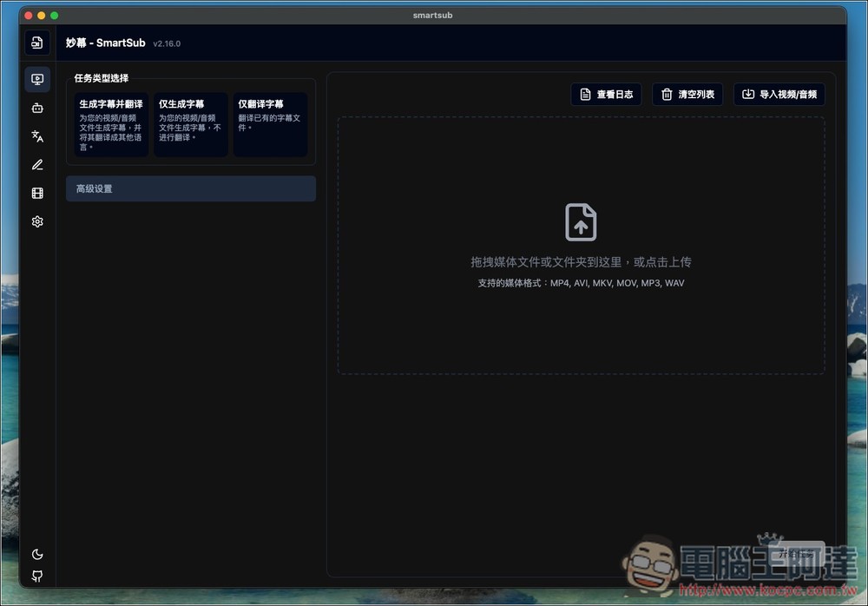Viewport: 868px width, 606px height.
Task: Click the 任务类型选择 heading
Action: pyautogui.click(x=102, y=78)
